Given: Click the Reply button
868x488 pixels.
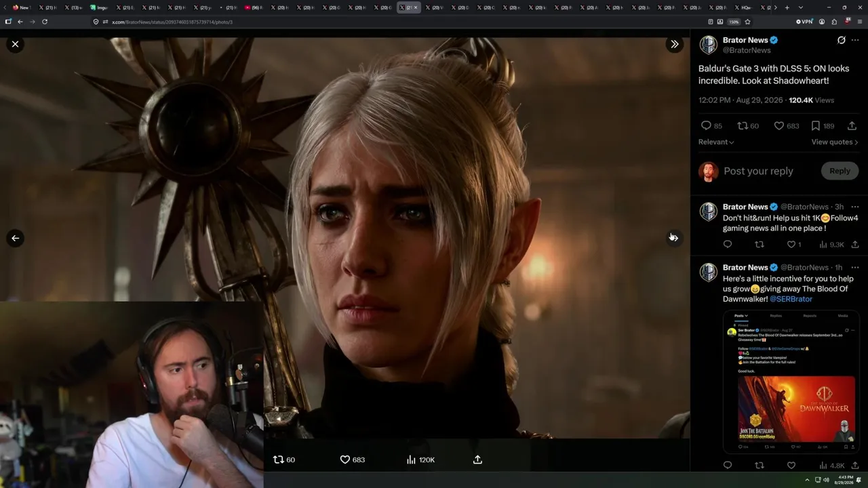Looking at the screenshot, I should pyautogui.click(x=840, y=171).
